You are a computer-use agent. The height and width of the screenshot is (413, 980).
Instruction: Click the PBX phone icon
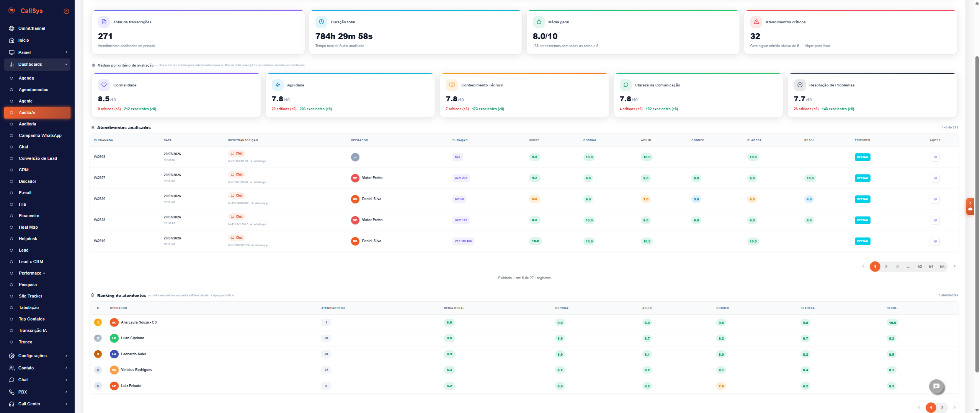pos(11,392)
